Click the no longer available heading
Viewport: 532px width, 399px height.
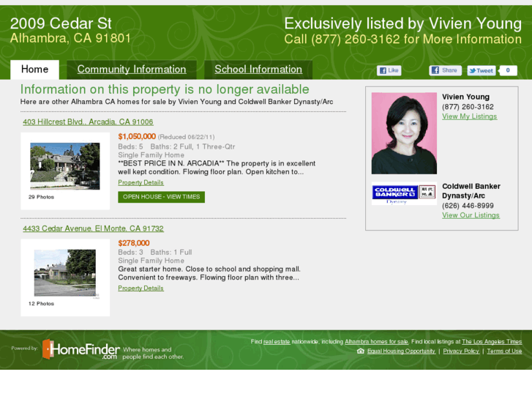(165, 89)
